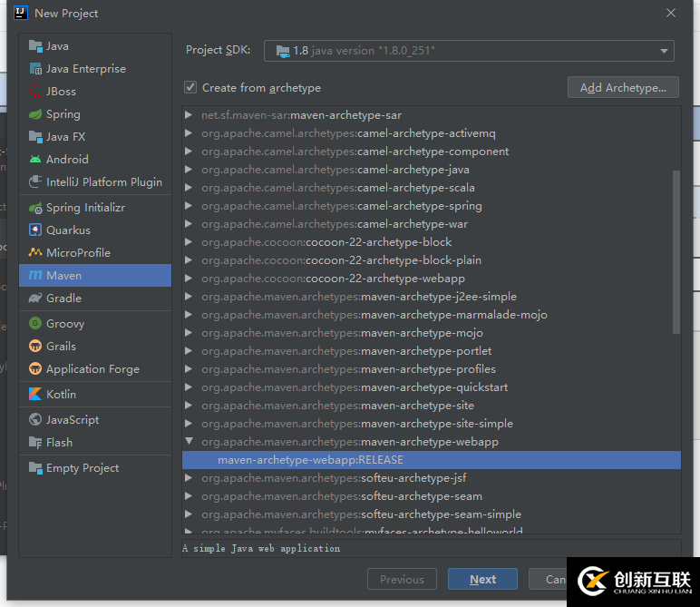Screen dimensions: 700x607
Task: Select Java Enterprise project type
Action: coord(86,69)
